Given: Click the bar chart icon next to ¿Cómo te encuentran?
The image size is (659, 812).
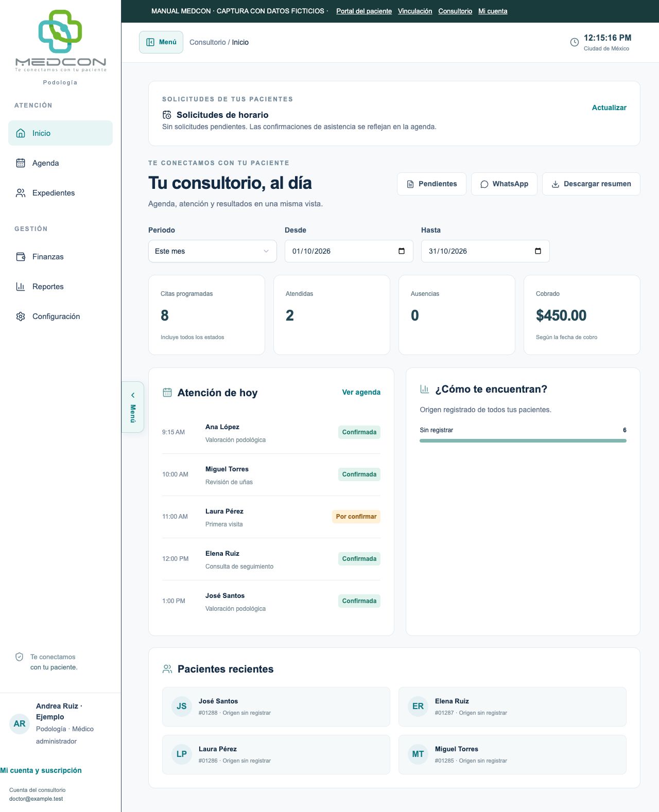Looking at the screenshot, I should pos(425,389).
